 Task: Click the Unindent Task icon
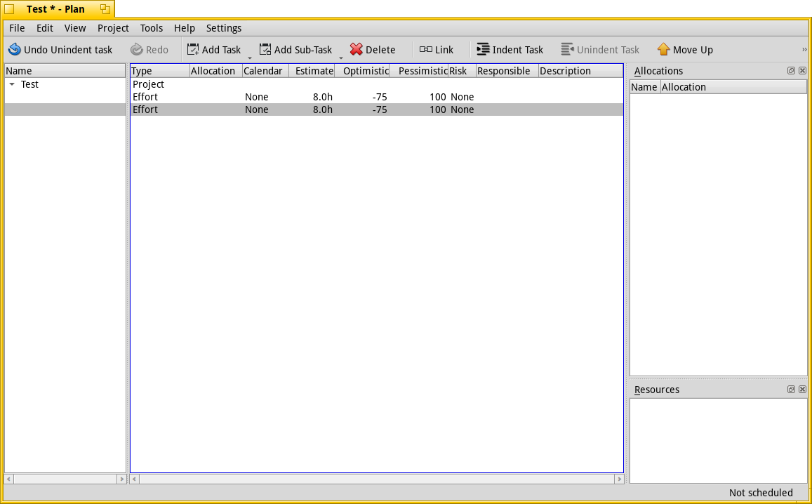pyautogui.click(x=567, y=49)
